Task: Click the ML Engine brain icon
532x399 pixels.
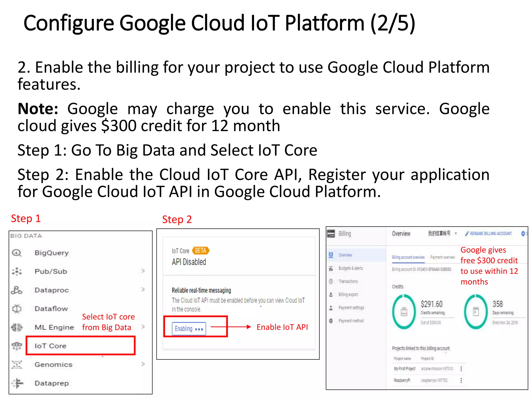Action: pos(17,327)
